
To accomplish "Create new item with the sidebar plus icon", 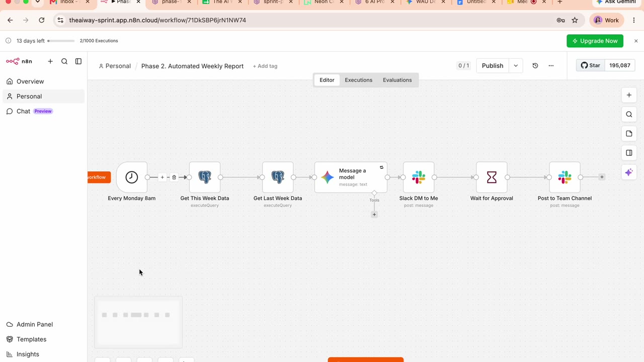I will 50,61.
